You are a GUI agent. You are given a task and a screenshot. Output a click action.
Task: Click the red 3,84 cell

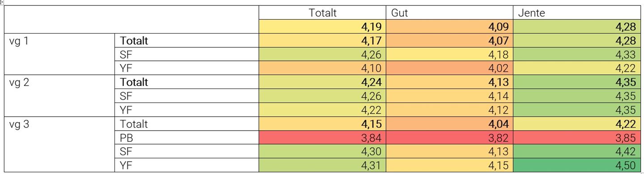[322, 138]
